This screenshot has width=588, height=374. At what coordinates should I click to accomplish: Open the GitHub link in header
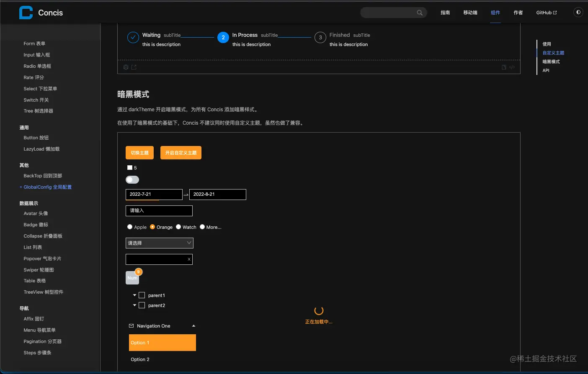click(547, 13)
